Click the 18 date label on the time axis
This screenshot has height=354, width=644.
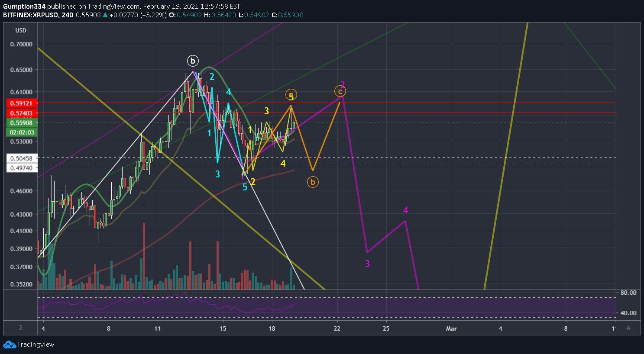[x=272, y=328]
